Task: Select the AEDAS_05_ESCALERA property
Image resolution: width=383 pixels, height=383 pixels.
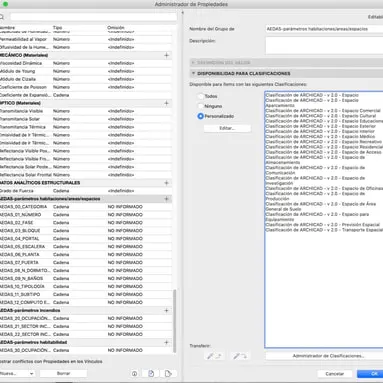Action: (86, 247)
